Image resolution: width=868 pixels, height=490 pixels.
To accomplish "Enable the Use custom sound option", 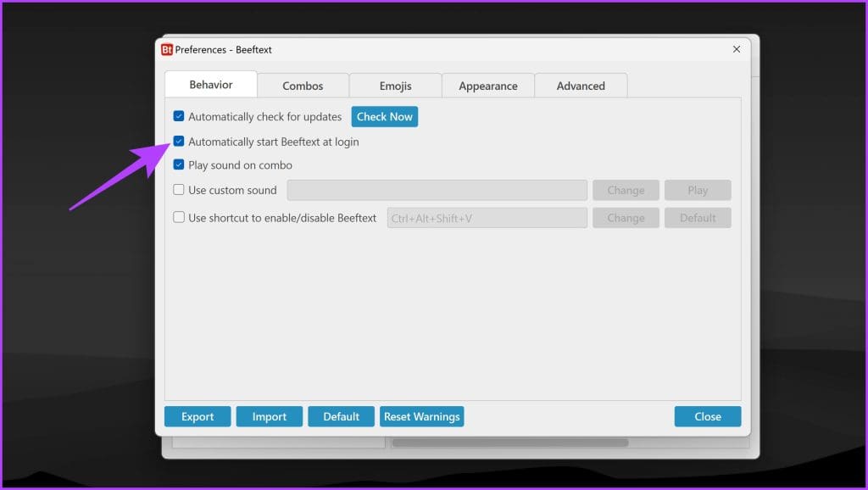I will click(x=179, y=190).
